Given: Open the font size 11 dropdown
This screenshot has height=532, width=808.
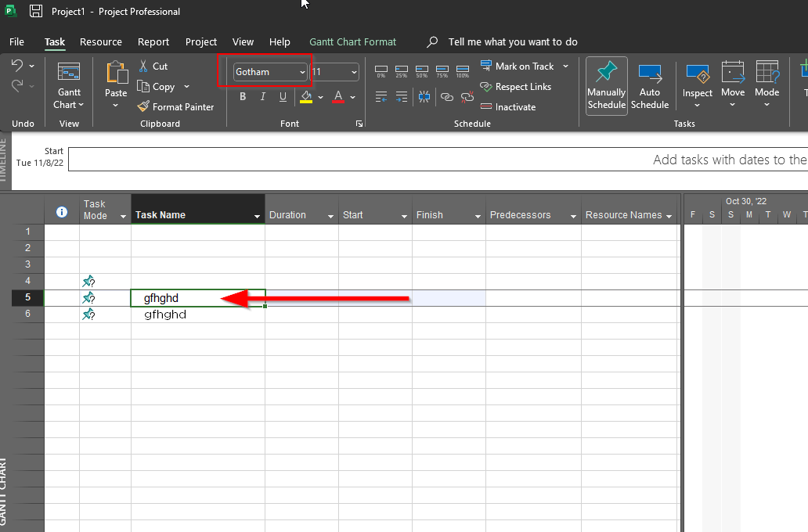Looking at the screenshot, I should click(354, 72).
